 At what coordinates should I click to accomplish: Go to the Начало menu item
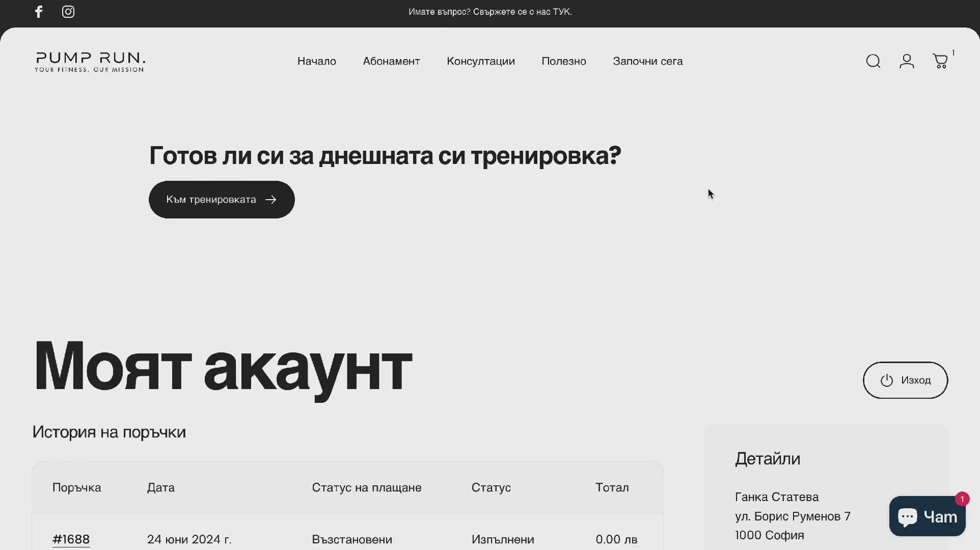317,61
